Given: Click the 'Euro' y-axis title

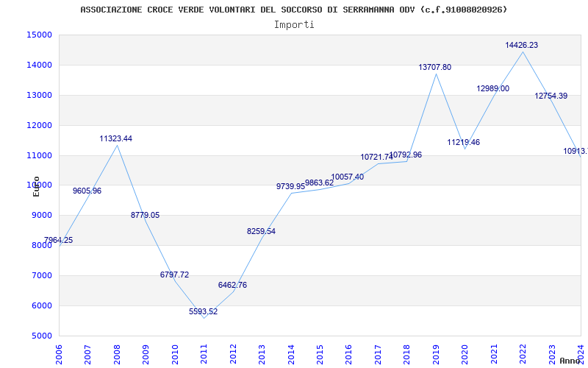Looking at the screenshot, I should click(x=36, y=186).
